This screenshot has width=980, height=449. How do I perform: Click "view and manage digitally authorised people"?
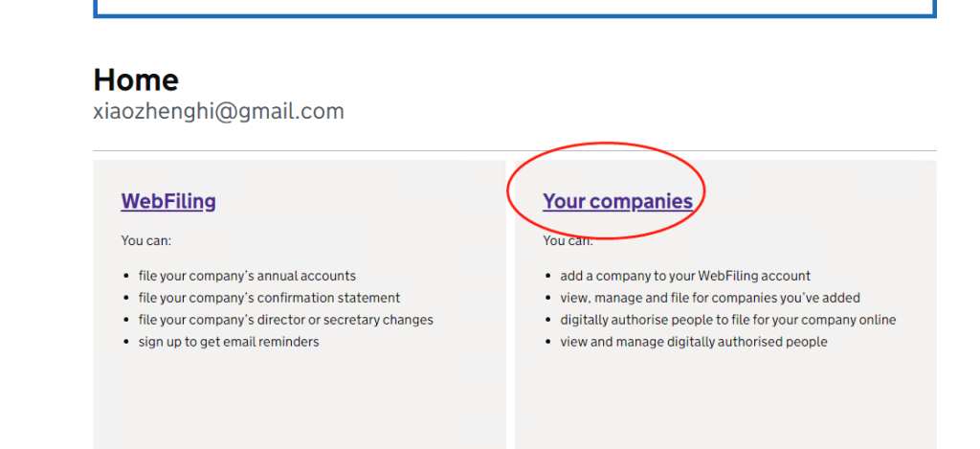coord(693,342)
